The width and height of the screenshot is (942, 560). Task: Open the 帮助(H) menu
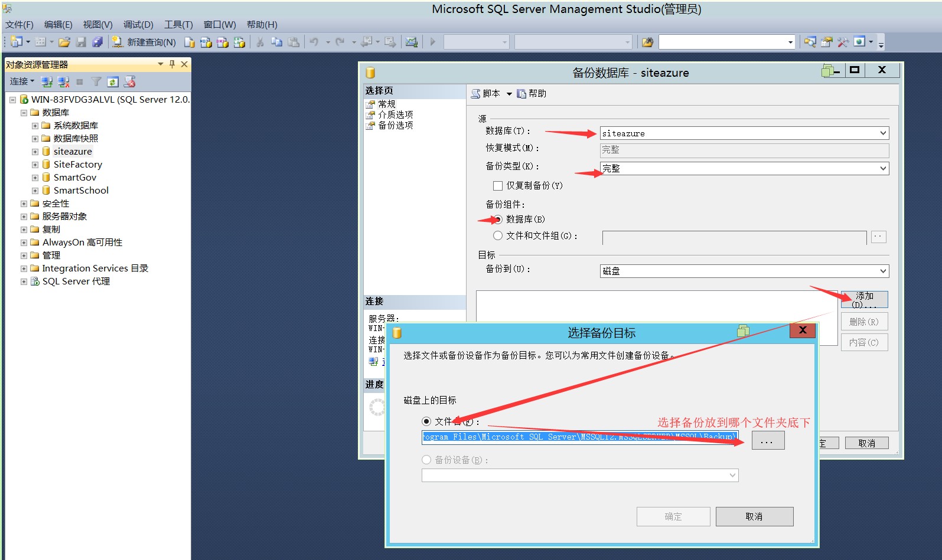coord(262,25)
